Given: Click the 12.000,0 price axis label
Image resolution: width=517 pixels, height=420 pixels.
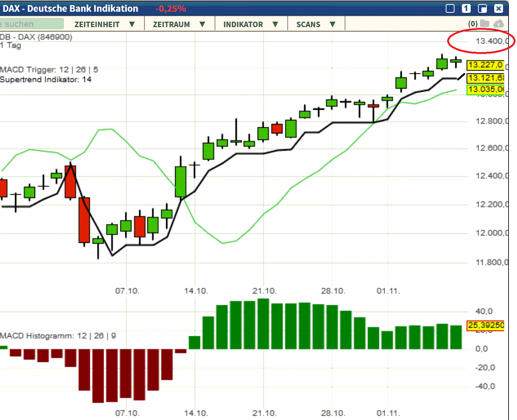Looking at the screenshot, I should [x=492, y=233].
